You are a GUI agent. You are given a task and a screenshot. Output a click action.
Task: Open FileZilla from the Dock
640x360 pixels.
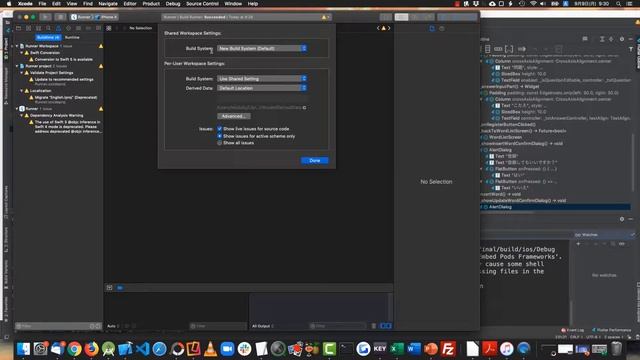(448, 349)
